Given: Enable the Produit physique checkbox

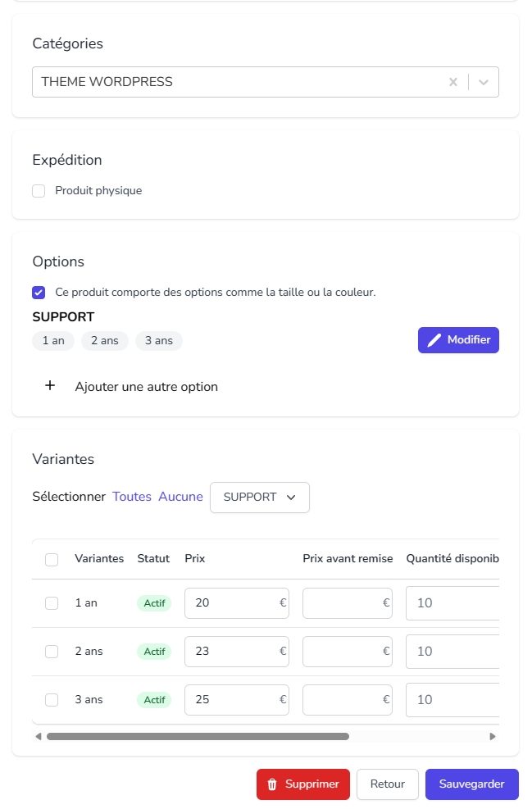Looking at the screenshot, I should [39, 191].
